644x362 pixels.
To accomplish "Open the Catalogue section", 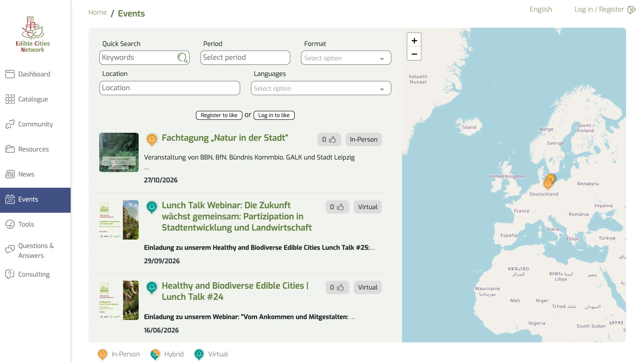I will pos(35,99).
